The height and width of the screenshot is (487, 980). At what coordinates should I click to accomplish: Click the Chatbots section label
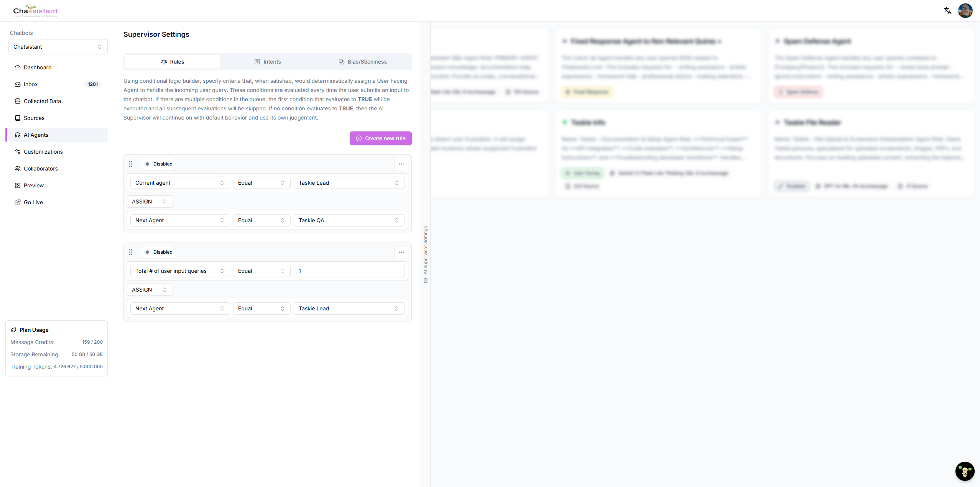(x=21, y=33)
